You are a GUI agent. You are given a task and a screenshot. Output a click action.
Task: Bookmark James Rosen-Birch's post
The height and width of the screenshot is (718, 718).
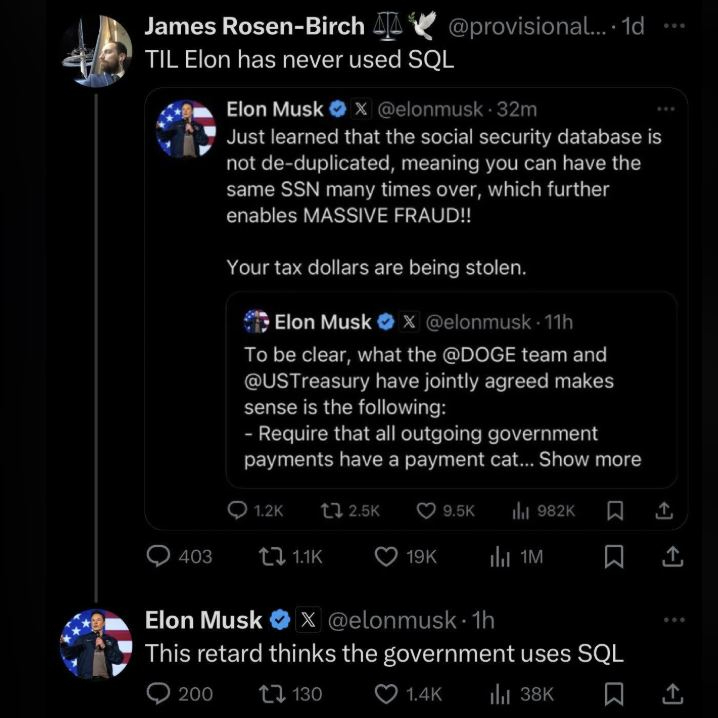615,557
